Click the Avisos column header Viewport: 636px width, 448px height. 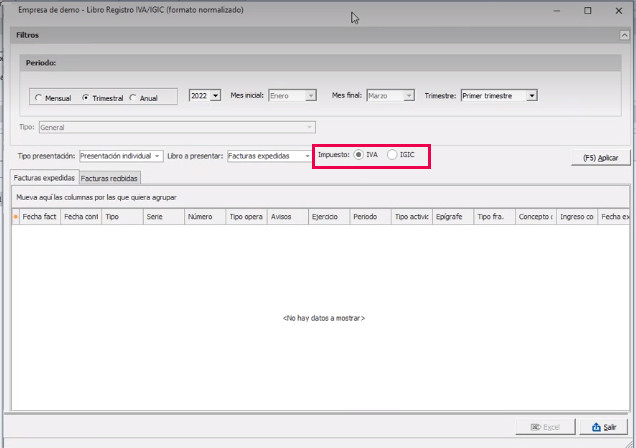click(x=288, y=217)
